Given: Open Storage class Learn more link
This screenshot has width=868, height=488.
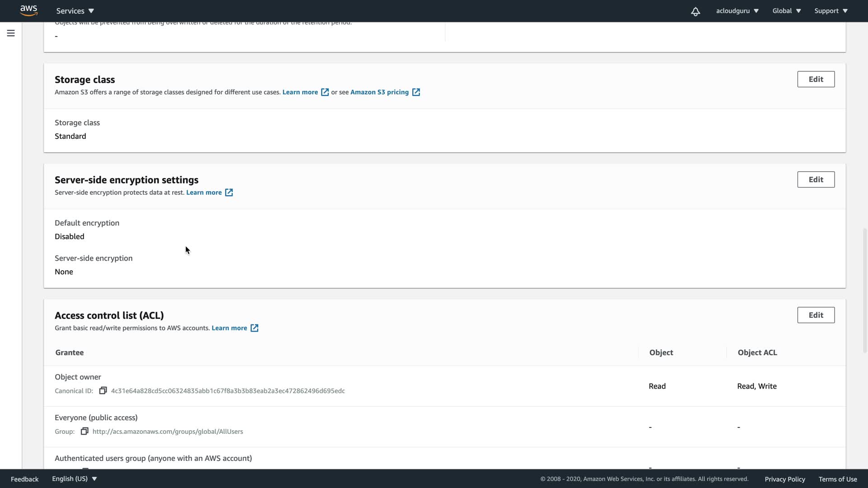Looking at the screenshot, I should coord(300,92).
